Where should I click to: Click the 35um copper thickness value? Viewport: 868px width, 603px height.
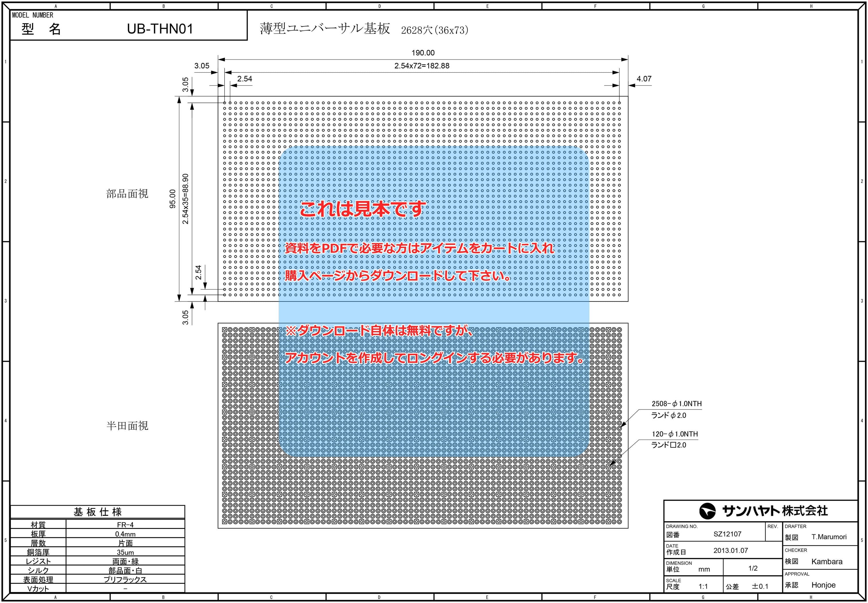125,552
